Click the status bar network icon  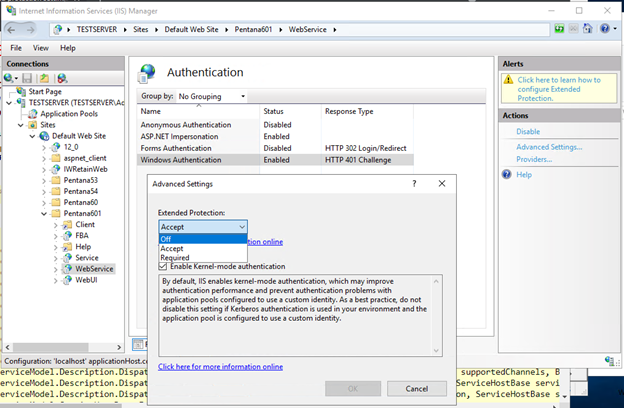[609, 361]
